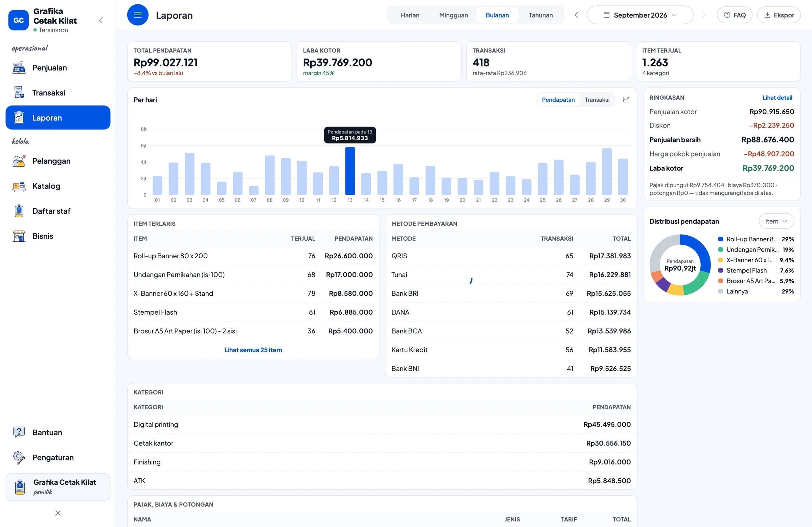
Task: Switch chart type with the line-chart icon
Action: coord(626,99)
